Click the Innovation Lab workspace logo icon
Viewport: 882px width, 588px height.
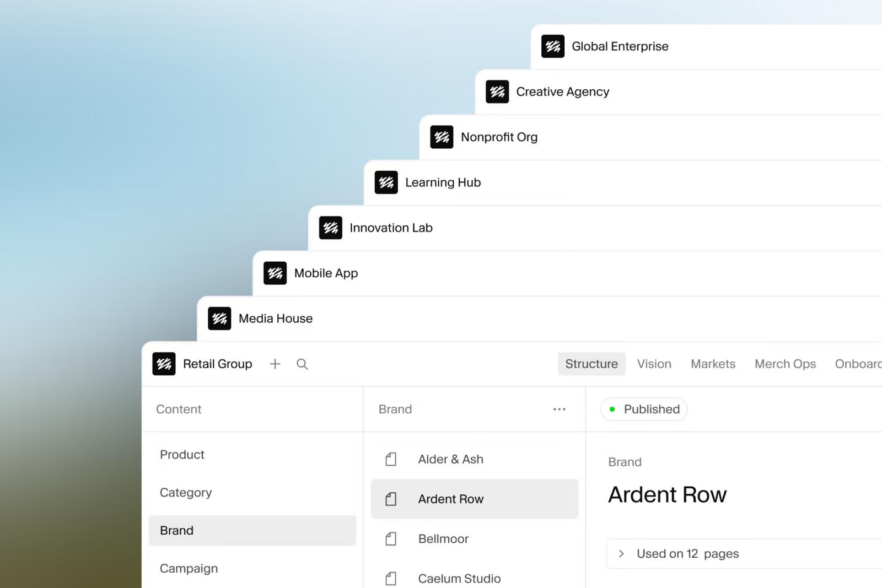pyautogui.click(x=330, y=228)
